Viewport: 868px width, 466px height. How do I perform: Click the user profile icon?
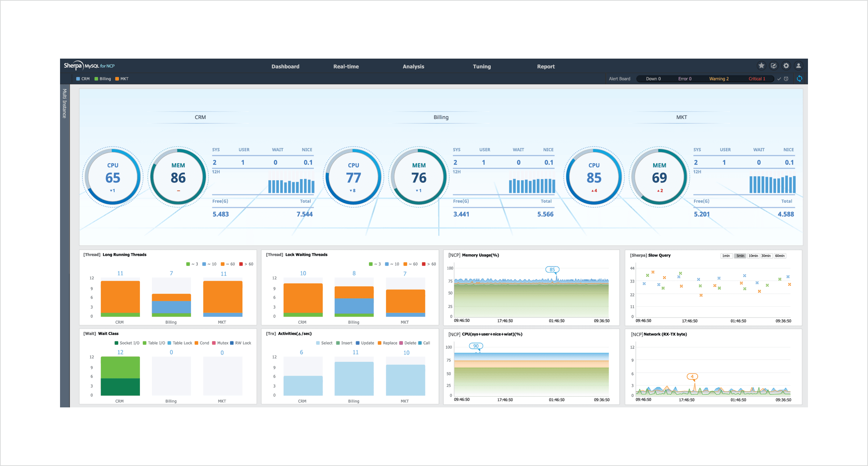pyautogui.click(x=798, y=66)
